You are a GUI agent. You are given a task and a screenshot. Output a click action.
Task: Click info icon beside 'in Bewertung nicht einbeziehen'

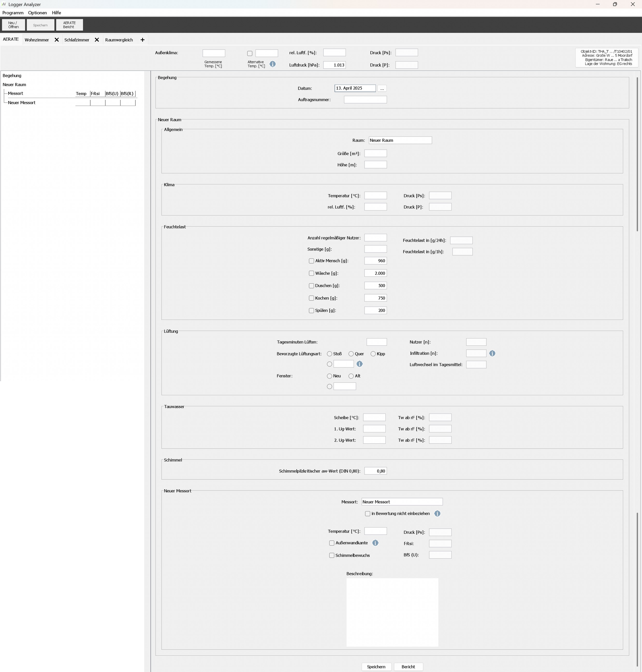pos(437,514)
